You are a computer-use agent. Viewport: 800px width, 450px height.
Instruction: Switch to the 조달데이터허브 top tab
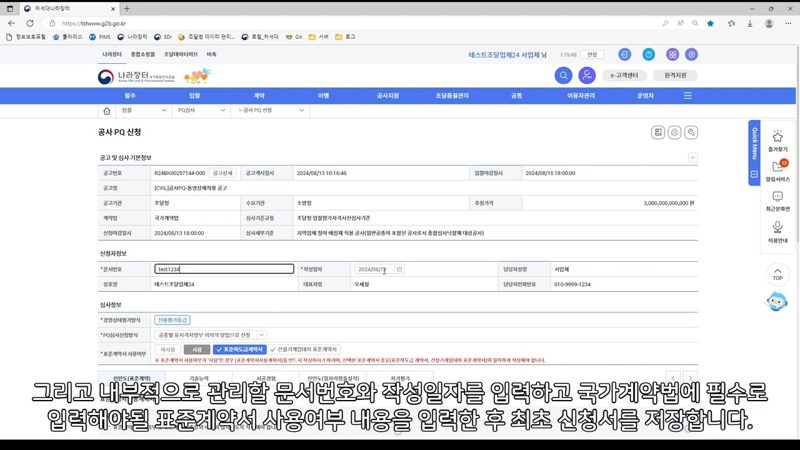(181, 54)
